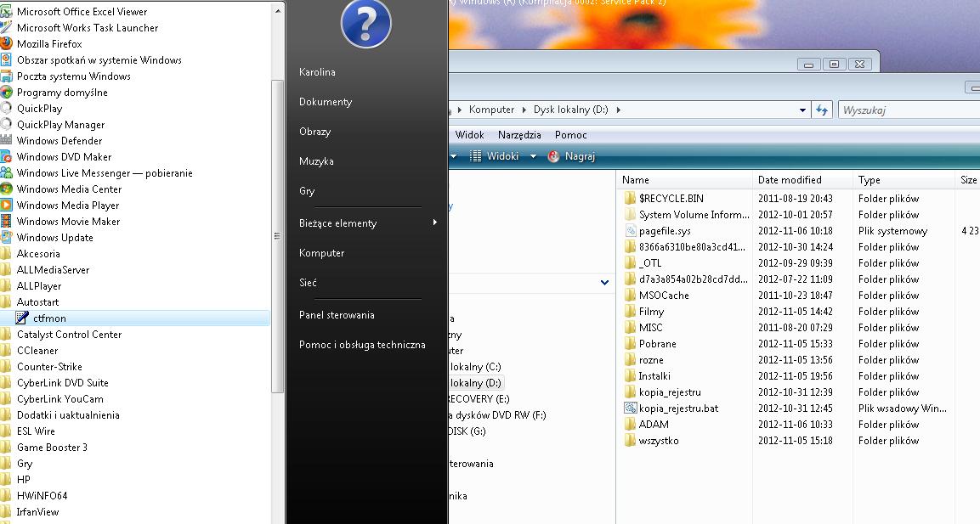Select the ADAM folder
The width and height of the screenshot is (980, 524).
(x=654, y=424)
